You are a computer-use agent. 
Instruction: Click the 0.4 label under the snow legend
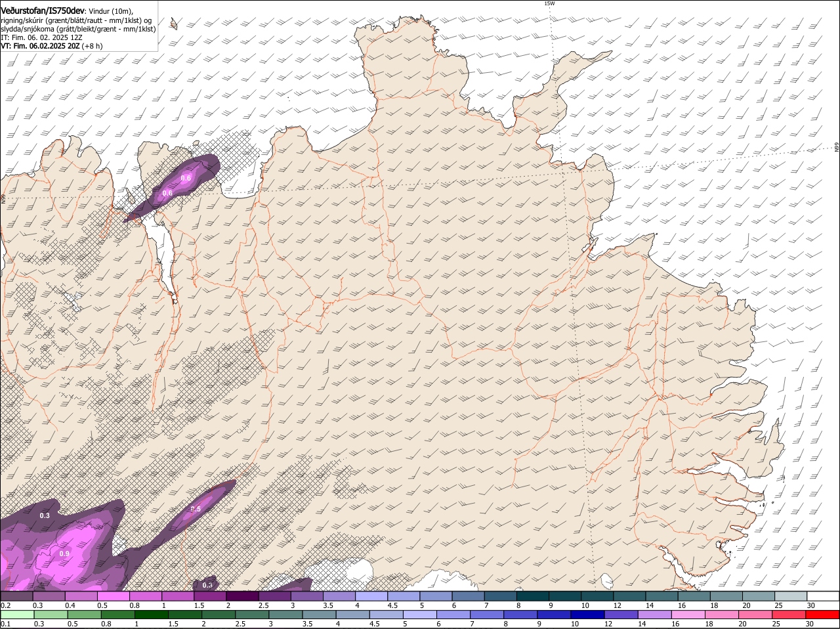coord(70,605)
